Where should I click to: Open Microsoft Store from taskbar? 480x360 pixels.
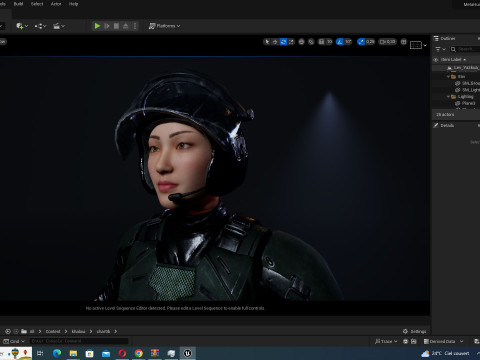click(89, 353)
